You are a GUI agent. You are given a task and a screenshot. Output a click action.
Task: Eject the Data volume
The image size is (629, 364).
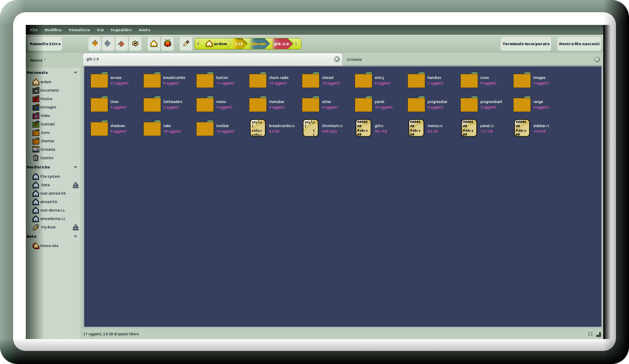click(x=76, y=185)
